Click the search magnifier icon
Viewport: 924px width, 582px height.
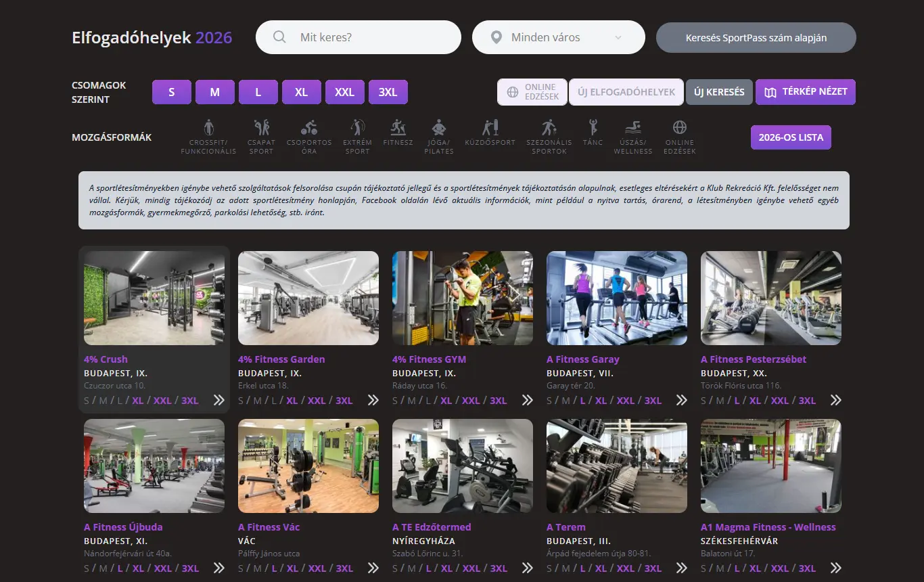tap(279, 37)
